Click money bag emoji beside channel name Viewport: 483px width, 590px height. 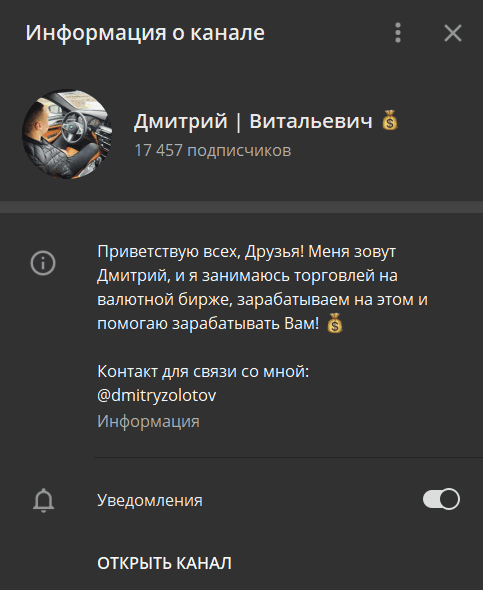pos(390,120)
